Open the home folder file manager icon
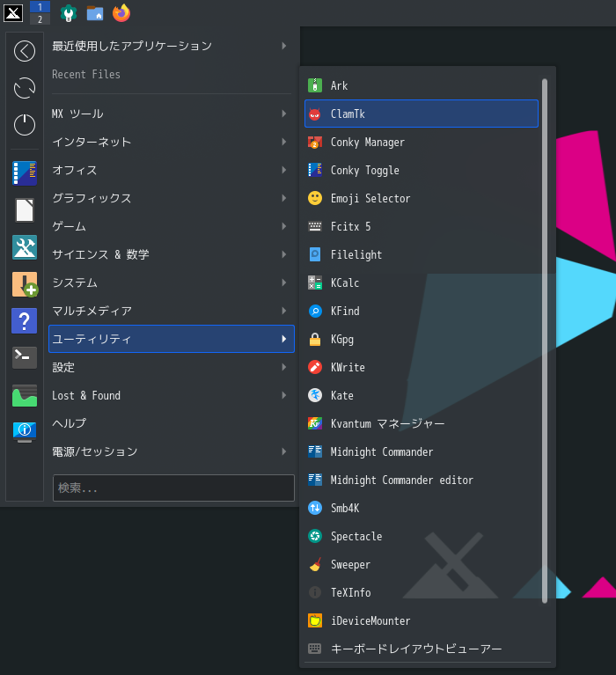The image size is (616, 675). point(95,13)
